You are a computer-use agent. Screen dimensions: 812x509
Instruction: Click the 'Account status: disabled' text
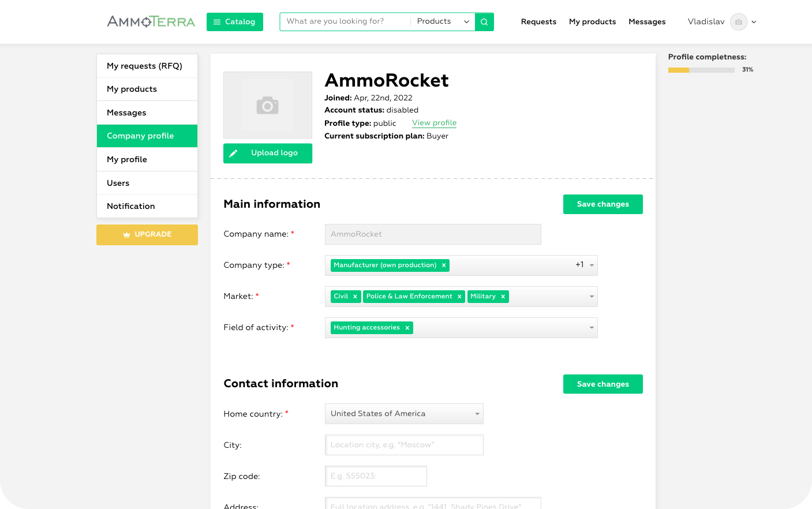pyautogui.click(x=371, y=110)
